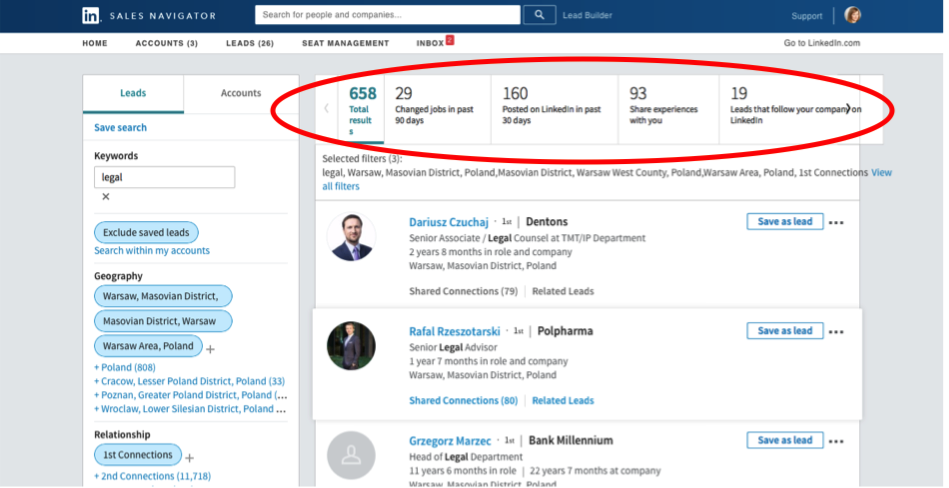Click the top people and companies search field
The height and width of the screenshot is (488, 949).
(387, 15)
